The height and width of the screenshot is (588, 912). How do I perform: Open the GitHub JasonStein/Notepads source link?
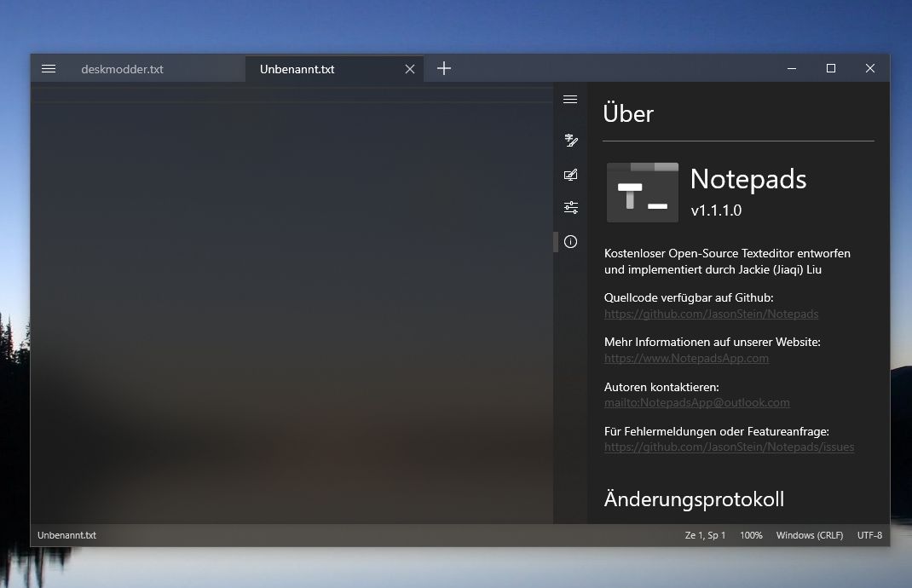(x=711, y=314)
